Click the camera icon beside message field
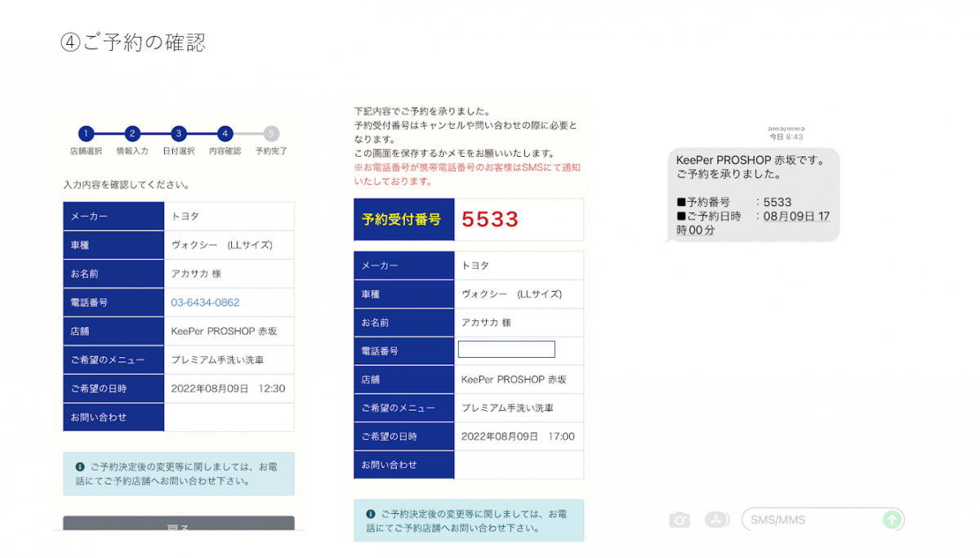This screenshot has width=980, height=558. [x=679, y=520]
